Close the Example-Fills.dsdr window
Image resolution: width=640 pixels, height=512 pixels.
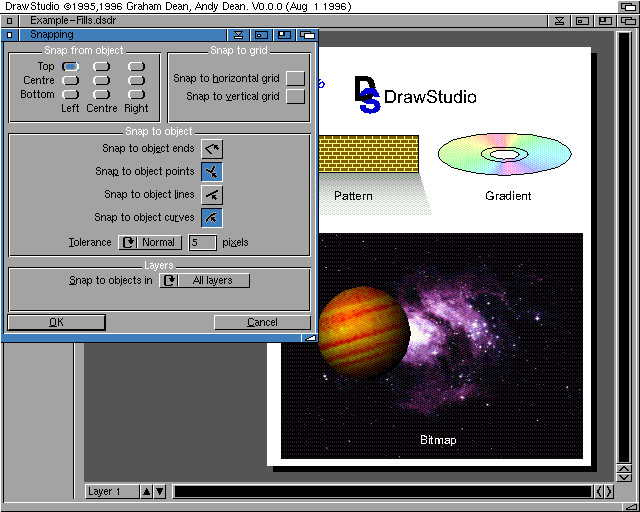pos(9,20)
